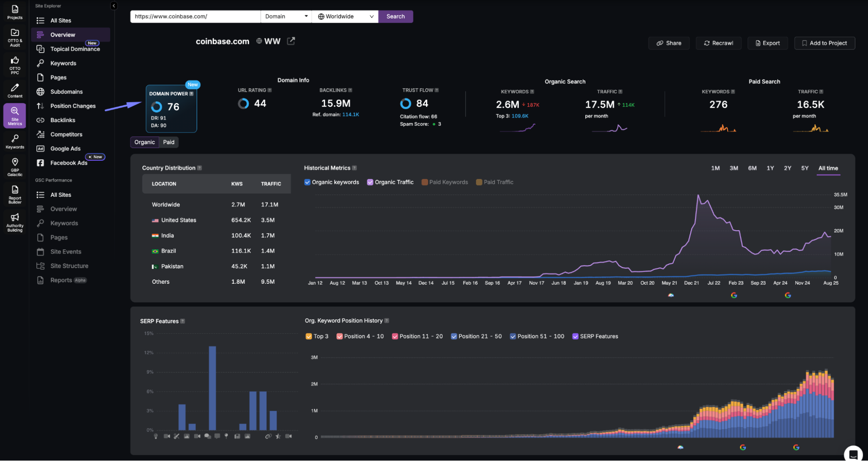Collapse the Site Explorer sidebar
Image resolution: width=868 pixels, height=461 pixels.
tap(114, 6)
